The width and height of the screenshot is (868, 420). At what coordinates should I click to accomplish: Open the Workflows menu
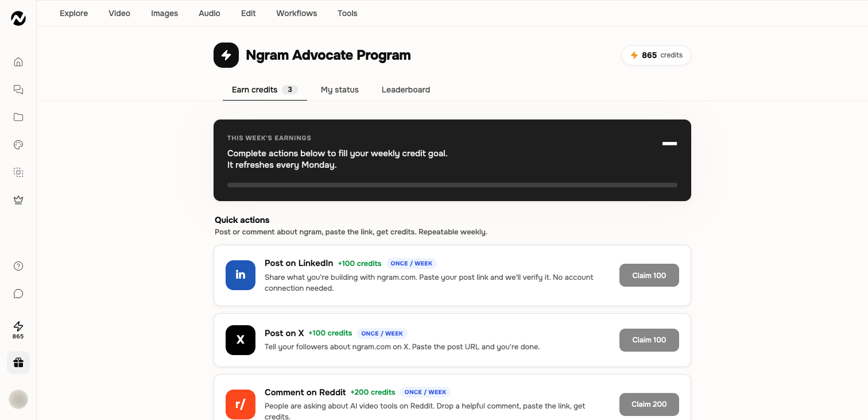[297, 13]
